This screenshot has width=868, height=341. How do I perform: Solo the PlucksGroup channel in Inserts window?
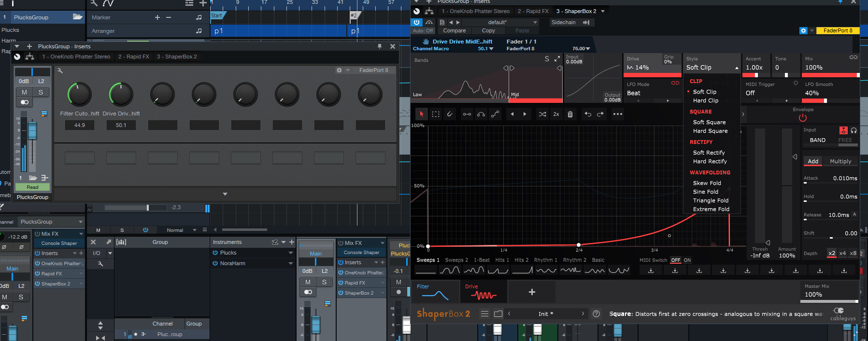click(x=41, y=92)
